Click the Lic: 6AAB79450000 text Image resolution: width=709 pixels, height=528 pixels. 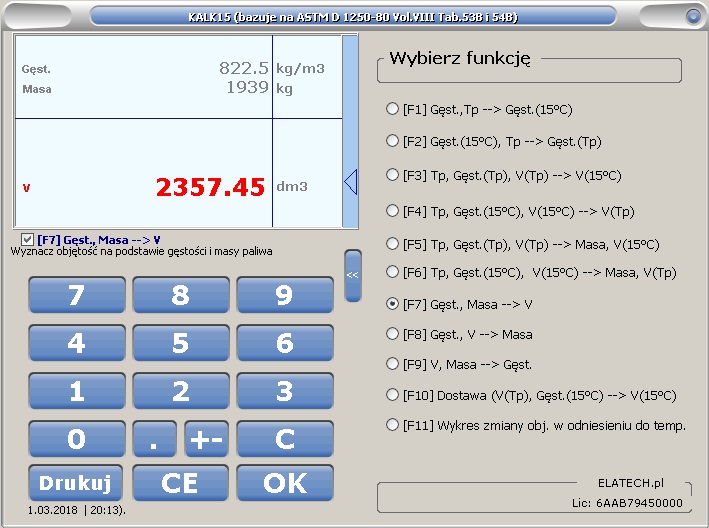[x=627, y=503]
